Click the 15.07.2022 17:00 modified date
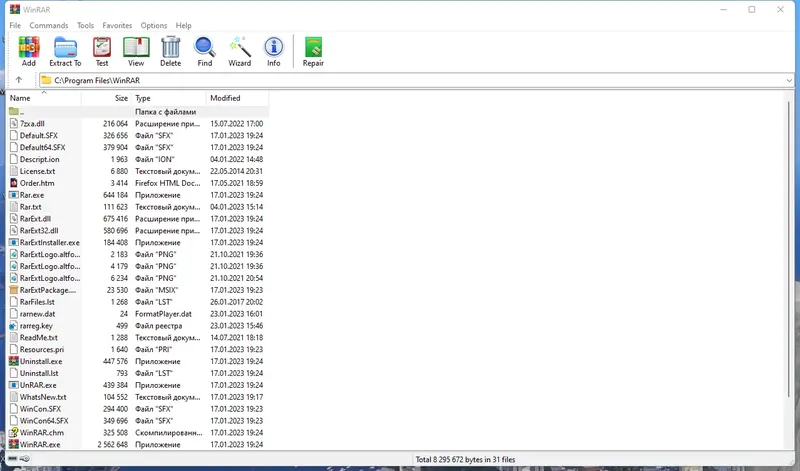The width and height of the screenshot is (800, 471). tap(237, 123)
